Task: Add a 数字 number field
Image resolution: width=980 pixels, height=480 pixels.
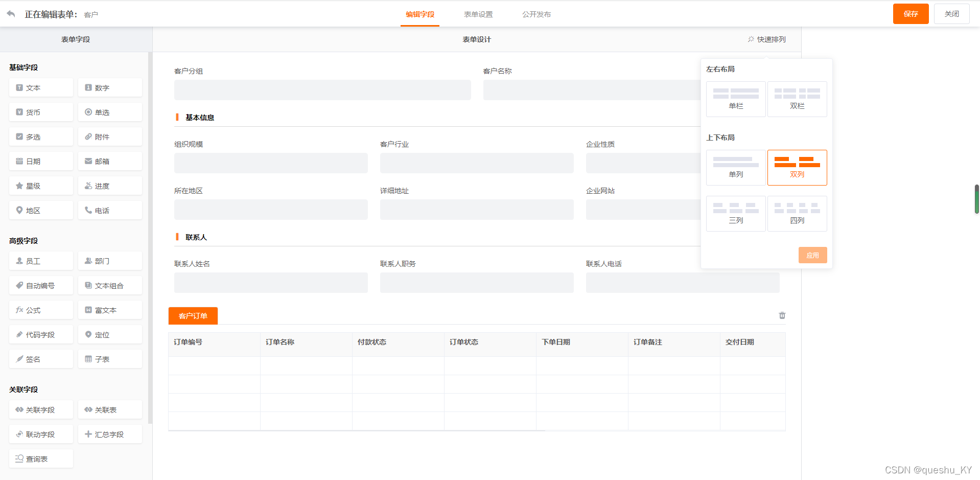Action: point(110,87)
